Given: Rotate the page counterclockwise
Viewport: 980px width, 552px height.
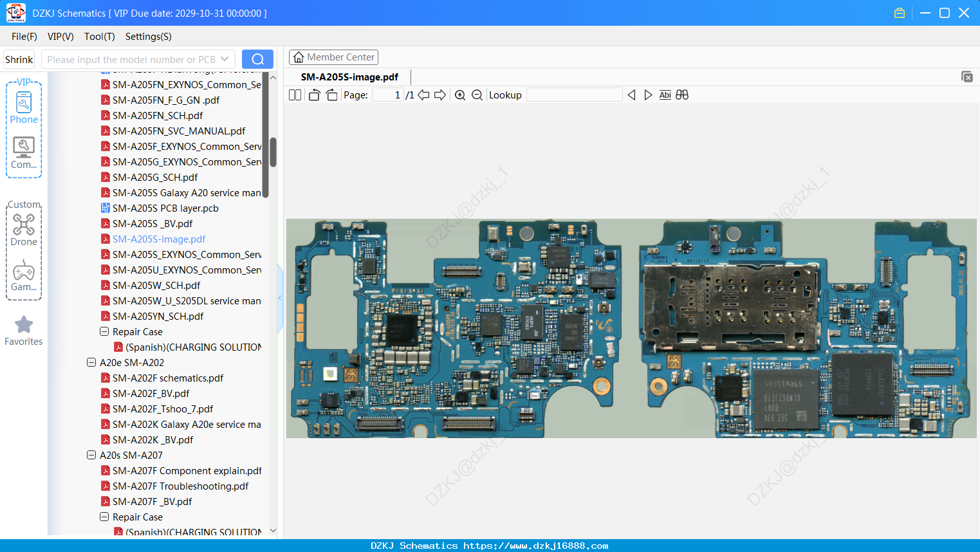Looking at the screenshot, I should pyautogui.click(x=314, y=95).
